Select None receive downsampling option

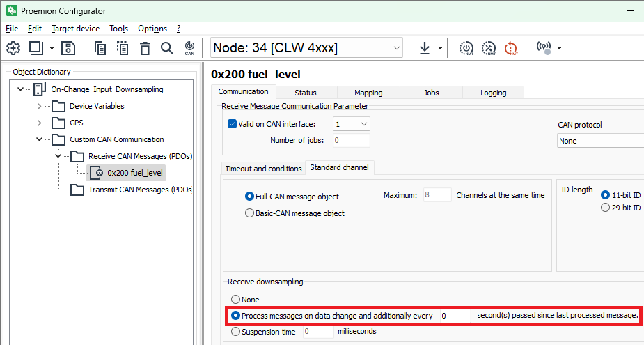tap(235, 299)
